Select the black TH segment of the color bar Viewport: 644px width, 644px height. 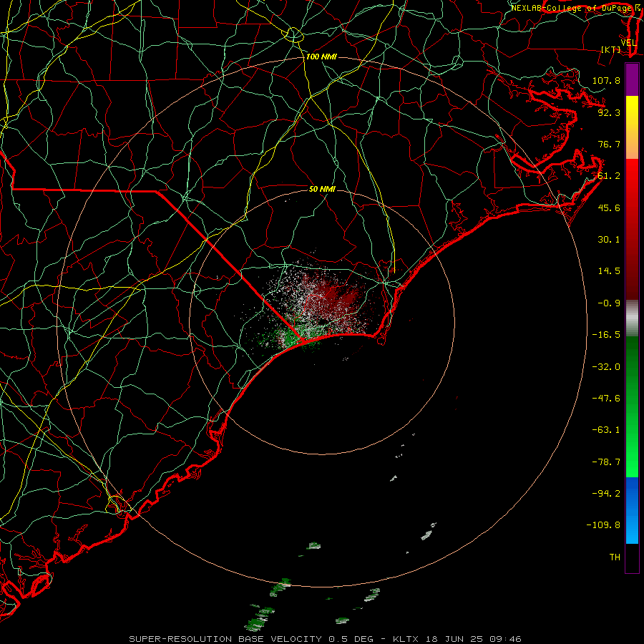point(632,557)
